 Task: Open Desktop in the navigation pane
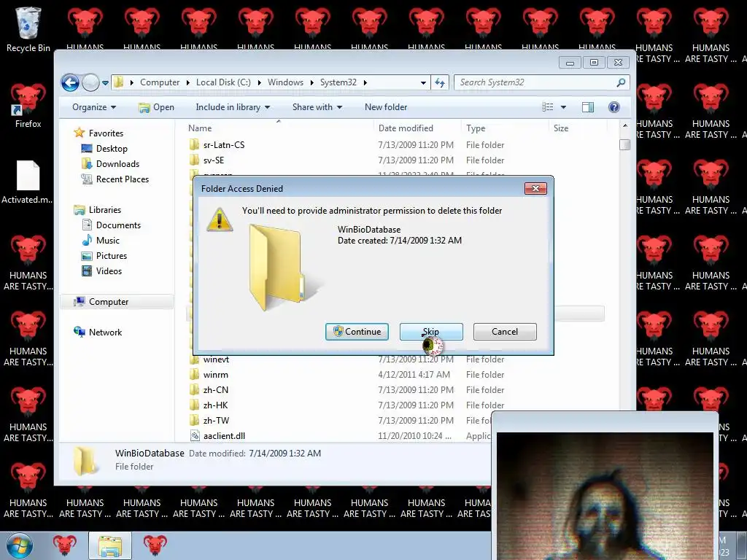click(x=104, y=149)
